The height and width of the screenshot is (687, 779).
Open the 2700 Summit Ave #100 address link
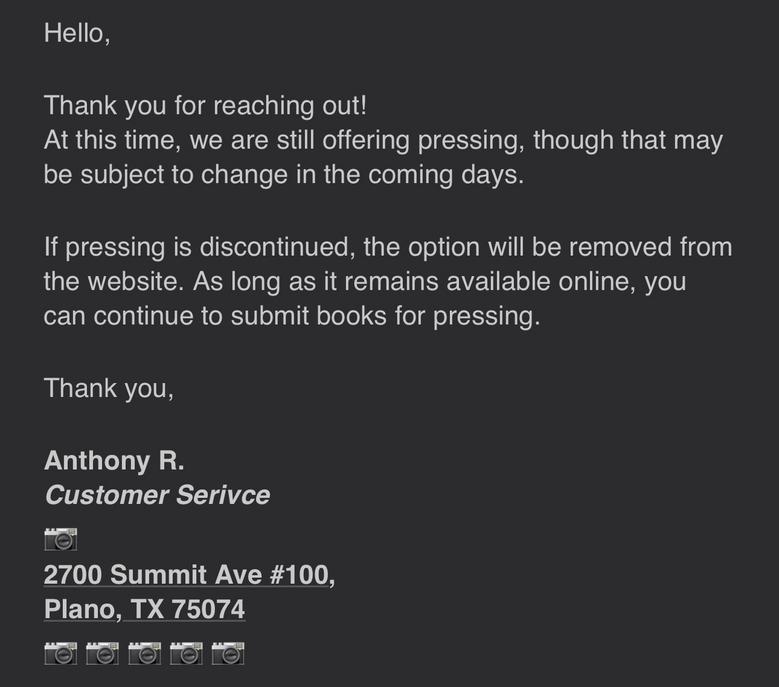189,575
